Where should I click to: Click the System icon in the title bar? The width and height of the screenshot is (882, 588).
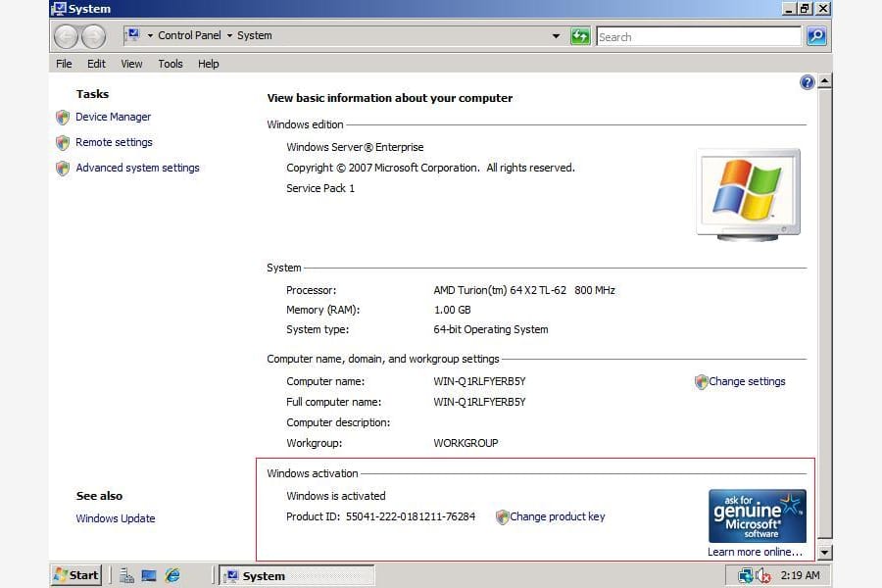point(59,9)
